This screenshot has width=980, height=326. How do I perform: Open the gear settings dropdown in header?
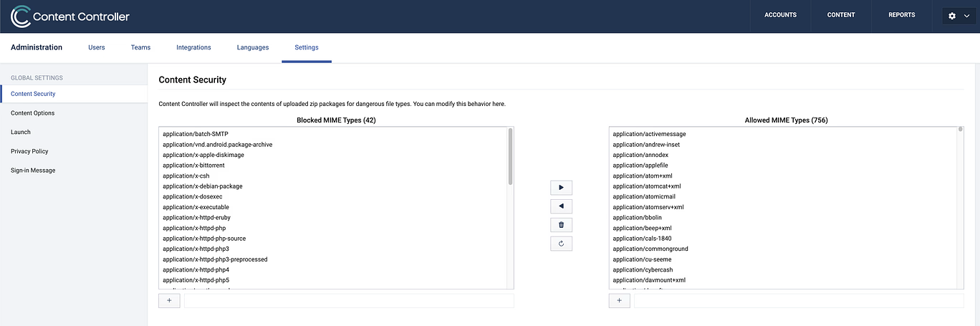coord(959,16)
